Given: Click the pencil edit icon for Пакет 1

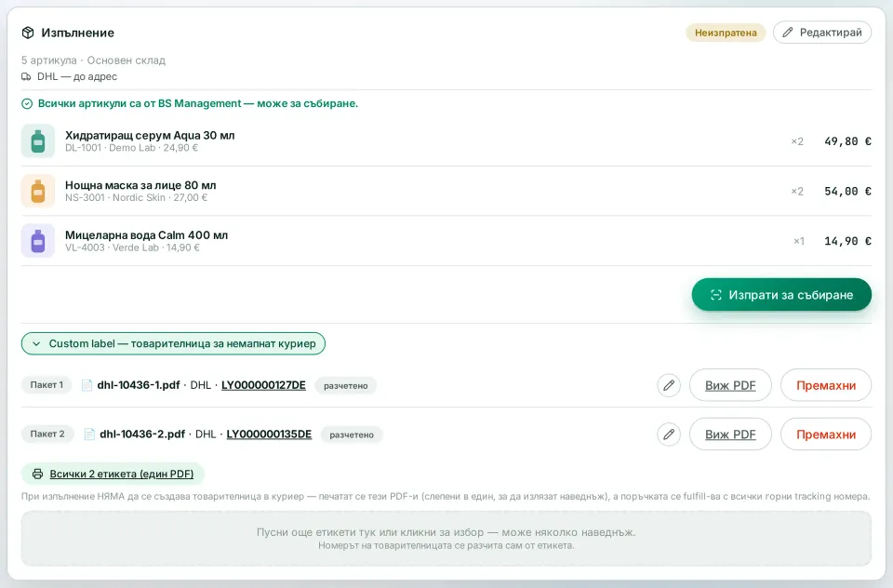Looking at the screenshot, I should pyautogui.click(x=669, y=385).
